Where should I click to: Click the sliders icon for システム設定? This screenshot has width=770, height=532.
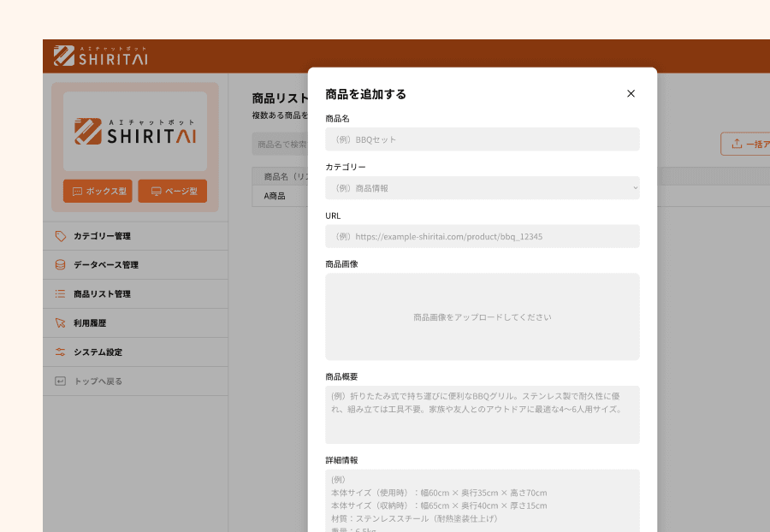(61, 352)
